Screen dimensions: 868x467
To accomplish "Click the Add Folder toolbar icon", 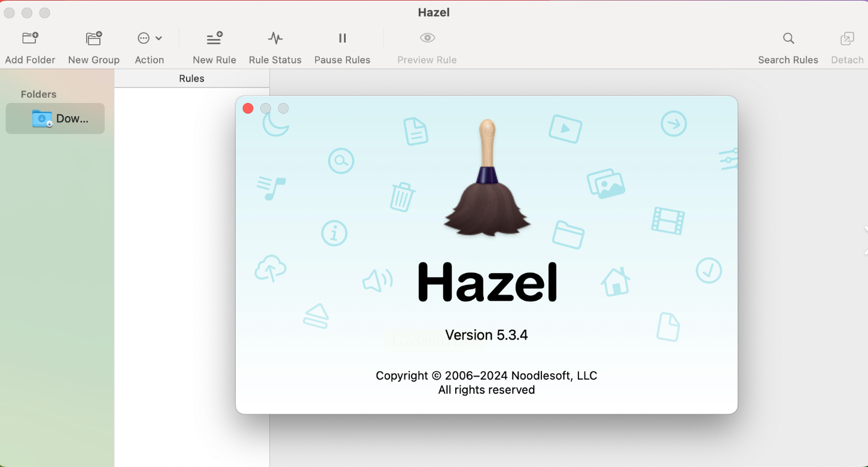I will click(x=30, y=39).
